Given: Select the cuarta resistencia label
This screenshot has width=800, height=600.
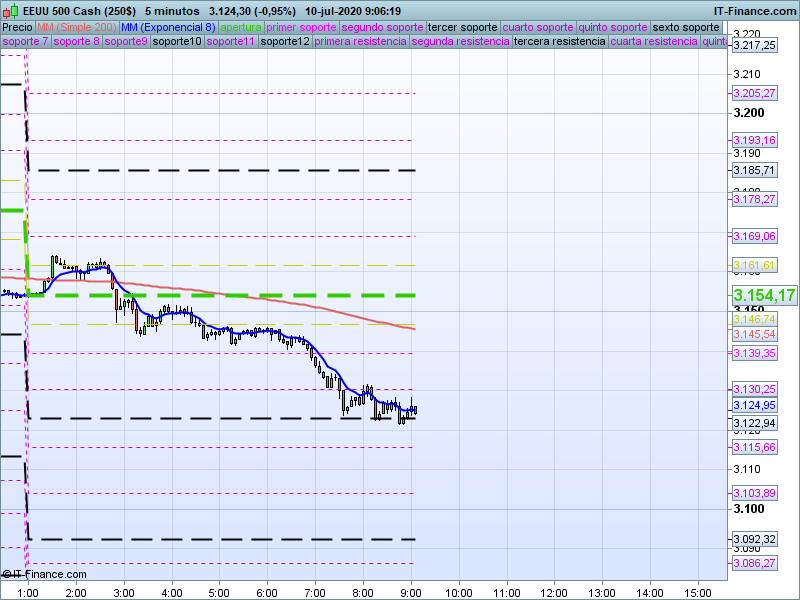Looking at the screenshot, I should [654, 42].
